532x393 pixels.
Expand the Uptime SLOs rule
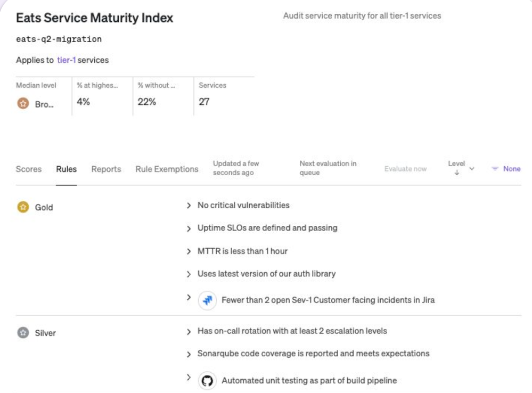click(189, 228)
